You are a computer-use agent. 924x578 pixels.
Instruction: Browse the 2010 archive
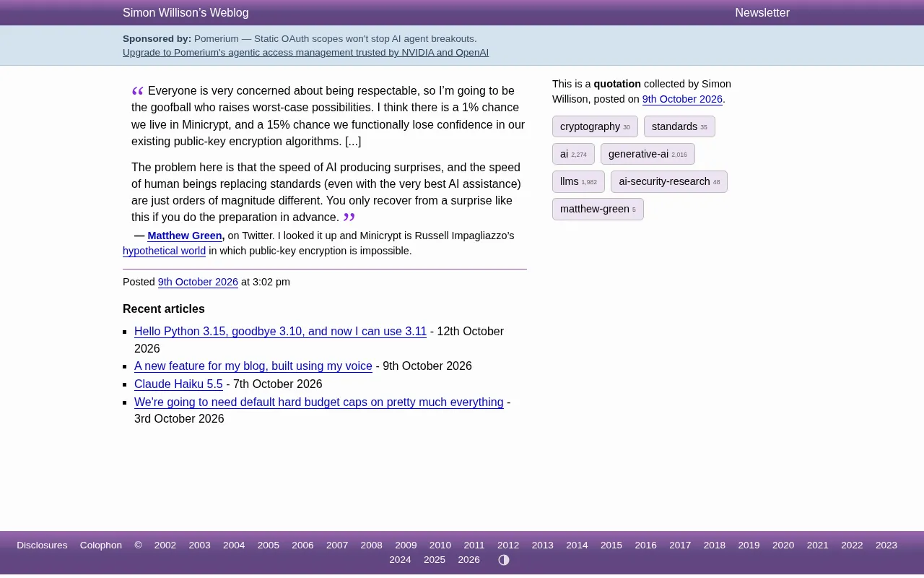click(440, 545)
